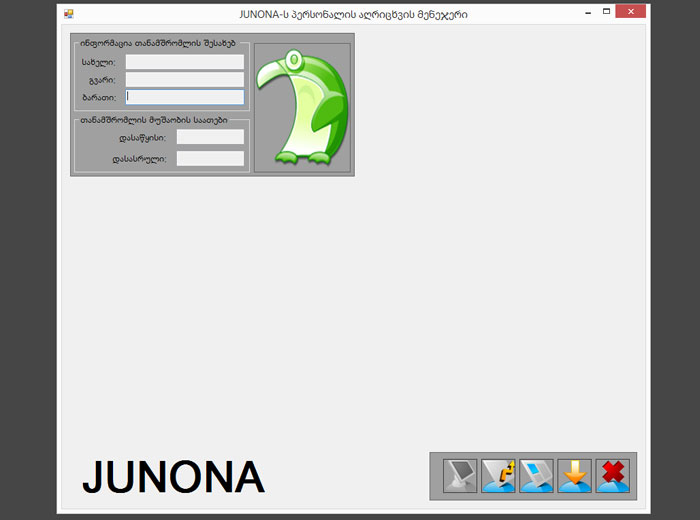The width and height of the screenshot is (700, 520).
Task: Click the დასაწყისი: label
Action: point(142,138)
